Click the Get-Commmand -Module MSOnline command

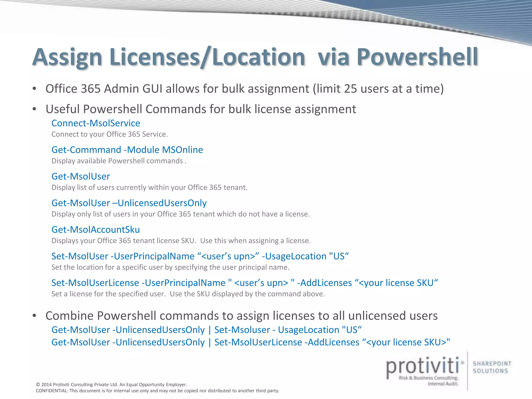[127, 150]
